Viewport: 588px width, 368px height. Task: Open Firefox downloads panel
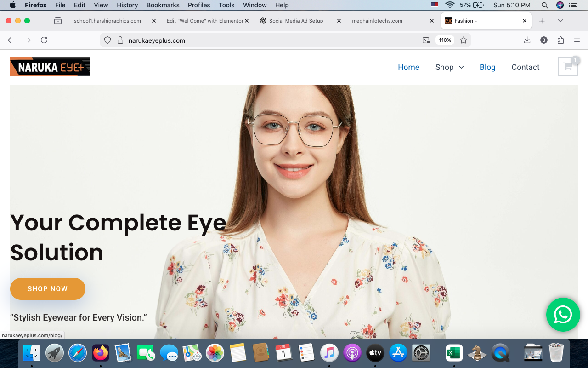pos(527,40)
